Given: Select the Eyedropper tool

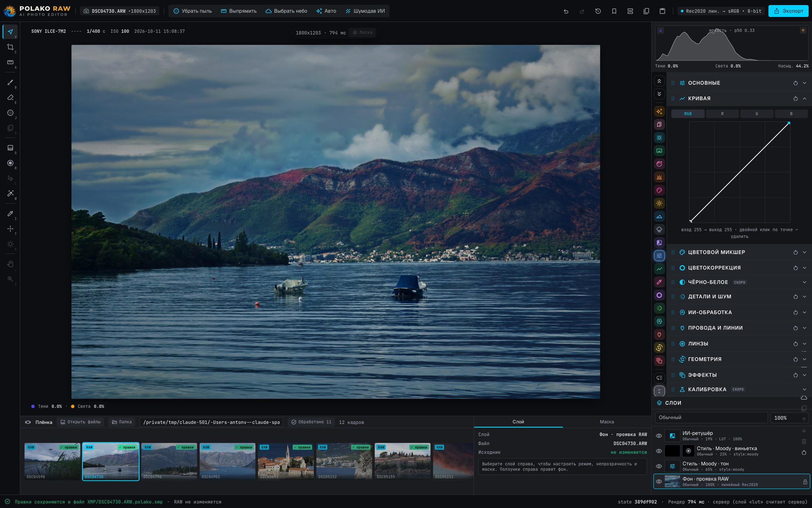Looking at the screenshot, I should pos(10,214).
